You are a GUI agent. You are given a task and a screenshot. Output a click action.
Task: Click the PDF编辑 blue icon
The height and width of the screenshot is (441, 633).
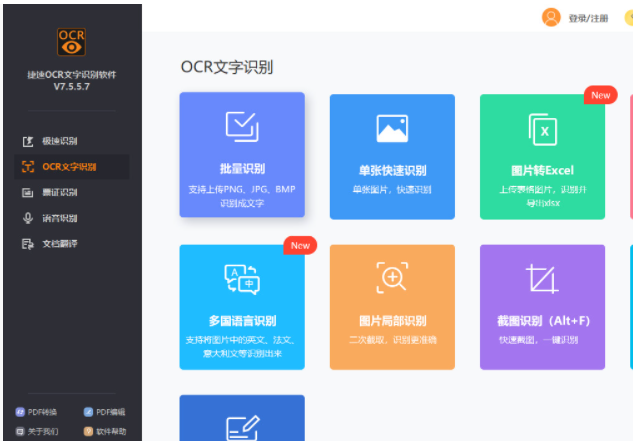88,412
